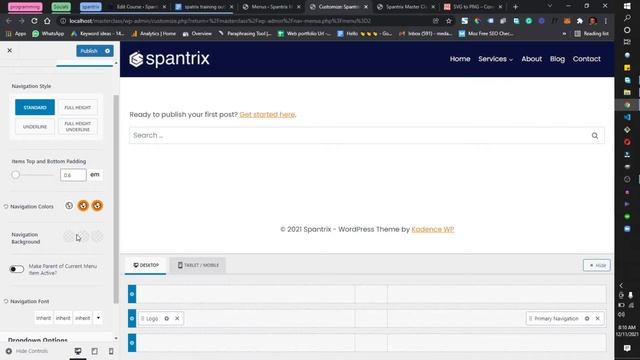Image resolution: width=640 pixels, height=360 pixels.
Task: Open the last Navigation Background swatch
Action: click(x=97, y=236)
